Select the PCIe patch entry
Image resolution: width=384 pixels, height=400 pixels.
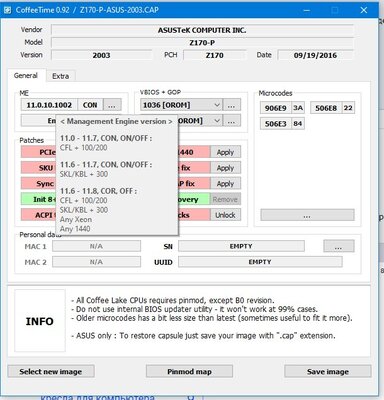39,152
